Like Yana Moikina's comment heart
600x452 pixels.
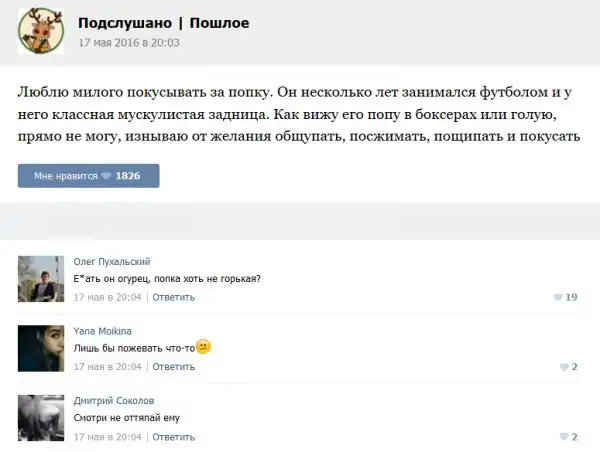click(562, 367)
